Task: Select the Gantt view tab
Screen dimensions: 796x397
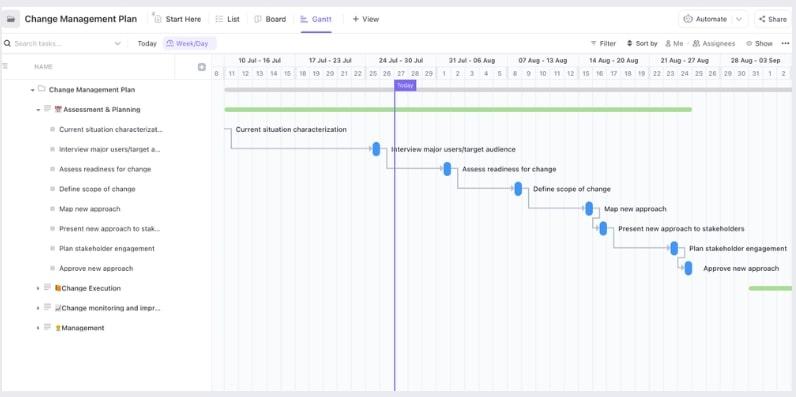Action: pyautogui.click(x=316, y=19)
